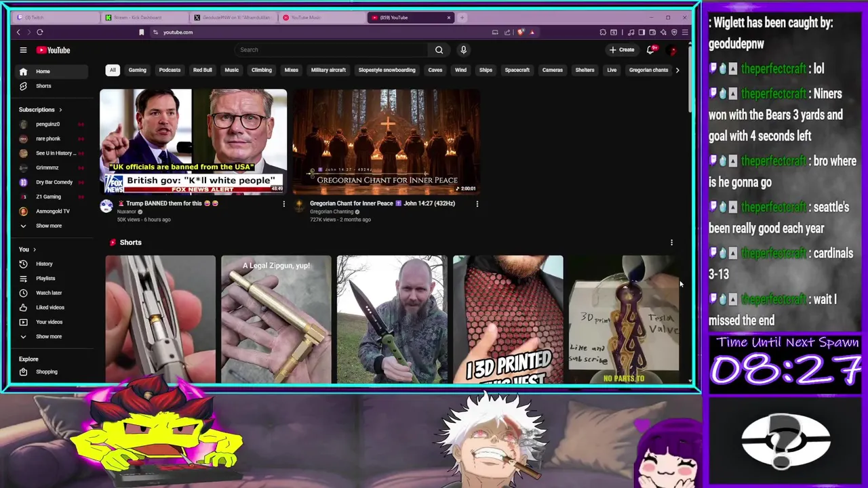Reload the page with the refresh icon
Viewport: 868px width, 488px height.
[40, 33]
